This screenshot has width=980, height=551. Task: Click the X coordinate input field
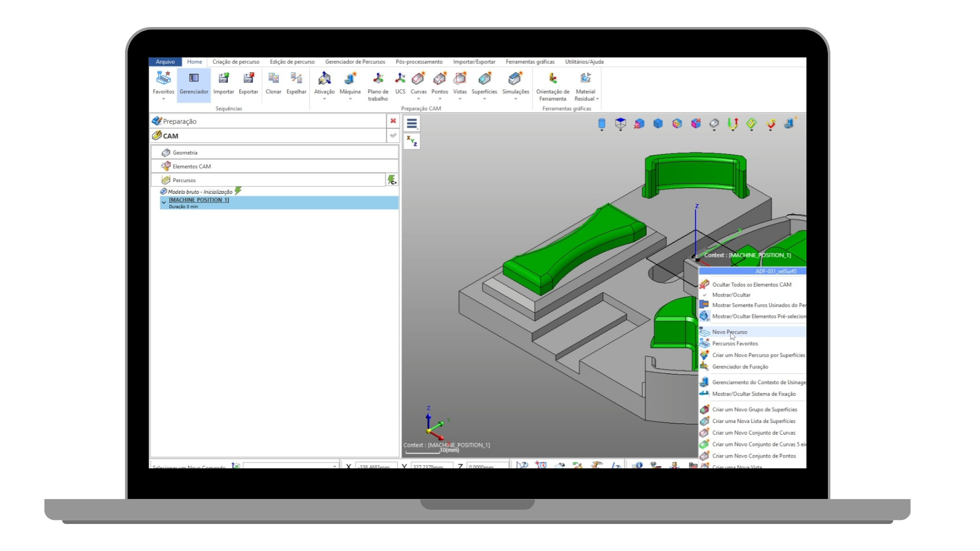(x=376, y=466)
